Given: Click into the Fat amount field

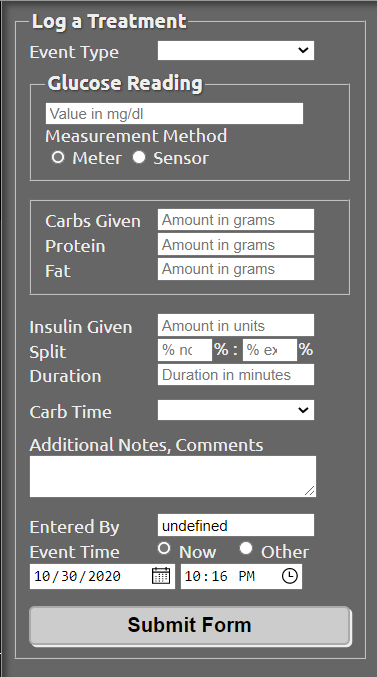Looking at the screenshot, I should click(x=236, y=269).
